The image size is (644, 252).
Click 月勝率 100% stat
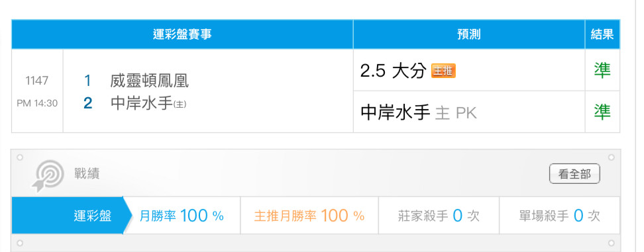pyautogui.click(x=182, y=216)
